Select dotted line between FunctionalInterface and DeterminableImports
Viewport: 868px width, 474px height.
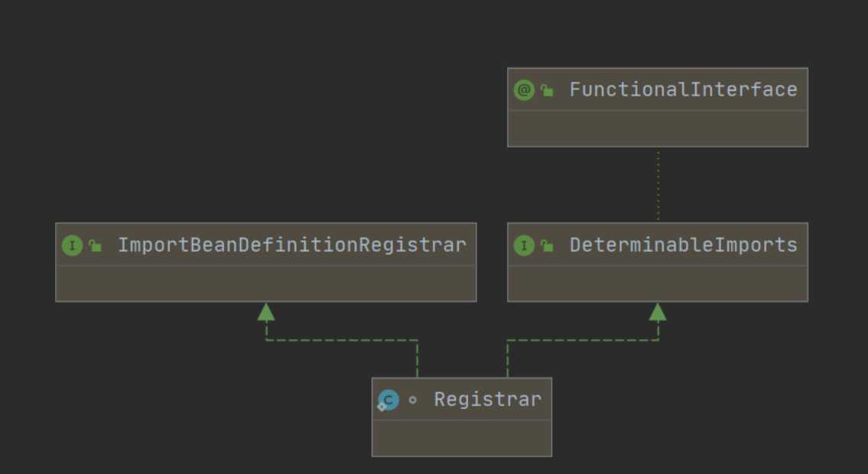pos(658,185)
